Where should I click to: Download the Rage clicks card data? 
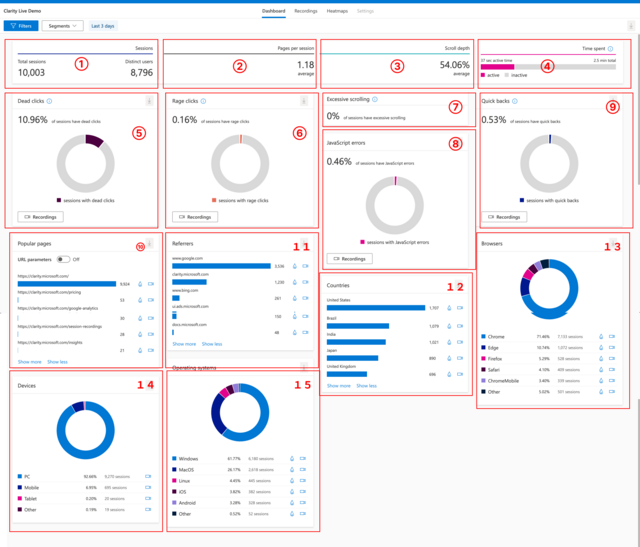click(x=304, y=101)
